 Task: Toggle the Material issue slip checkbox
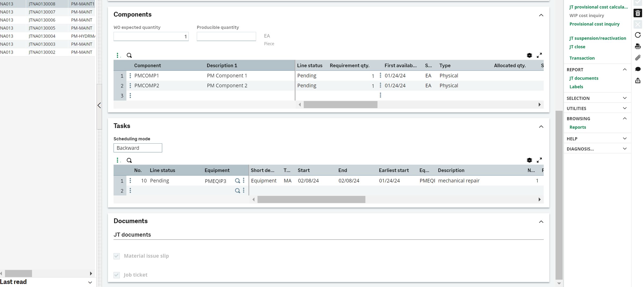[116, 256]
